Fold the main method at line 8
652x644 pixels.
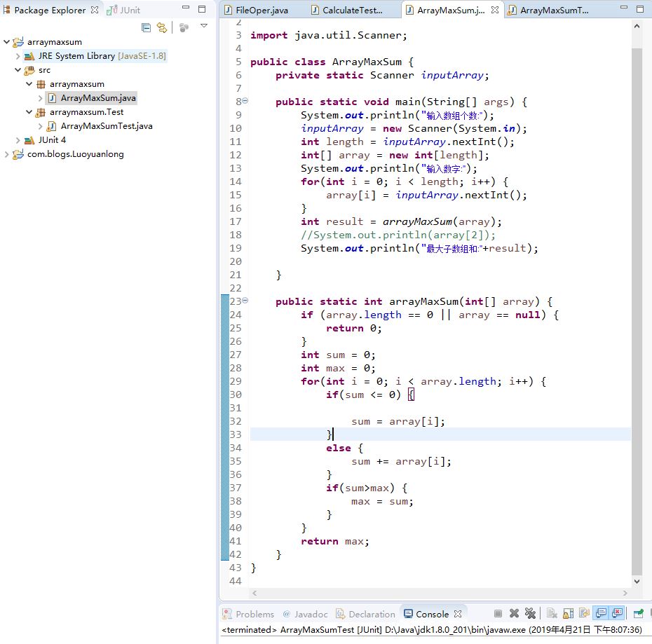coord(245,102)
